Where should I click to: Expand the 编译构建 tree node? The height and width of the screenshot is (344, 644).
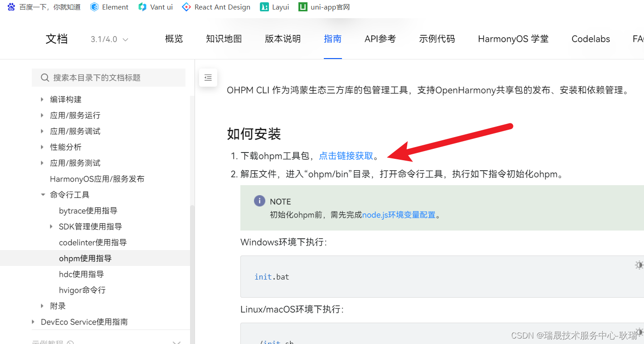(x=42, y=99)
